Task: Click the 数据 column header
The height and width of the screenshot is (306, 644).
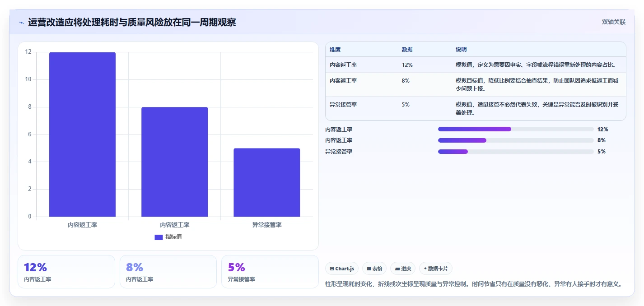Action: pos(407,49)
